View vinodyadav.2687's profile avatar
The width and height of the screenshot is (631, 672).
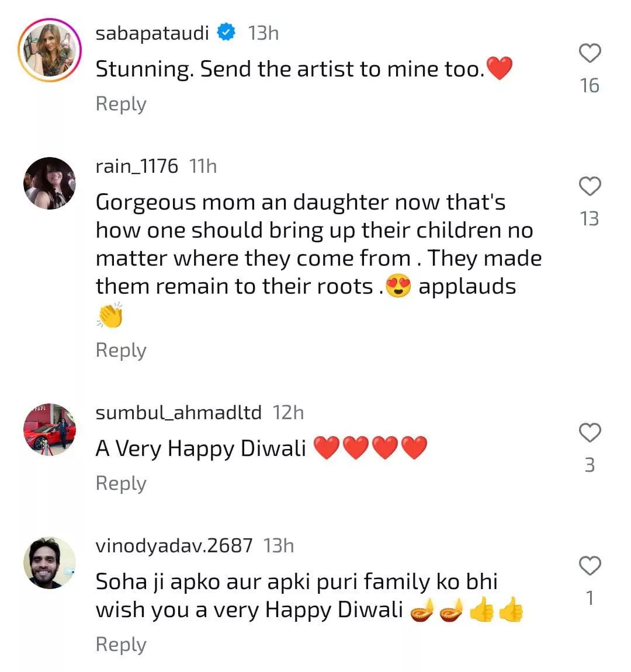point(50,563)
